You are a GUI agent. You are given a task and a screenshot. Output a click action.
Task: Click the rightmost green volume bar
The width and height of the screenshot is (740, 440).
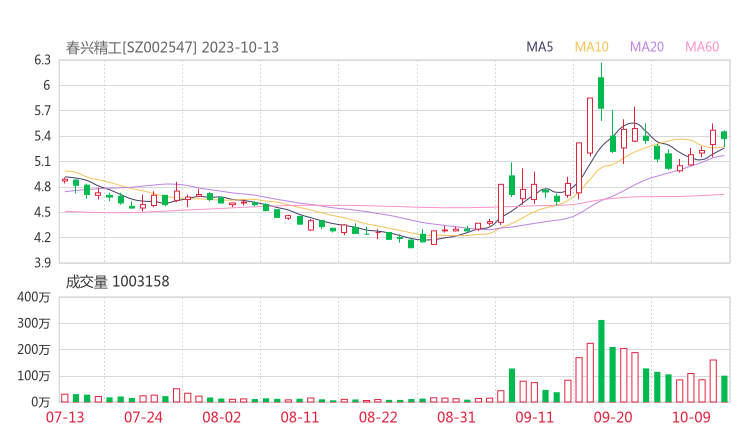click(x=724, y=389)
